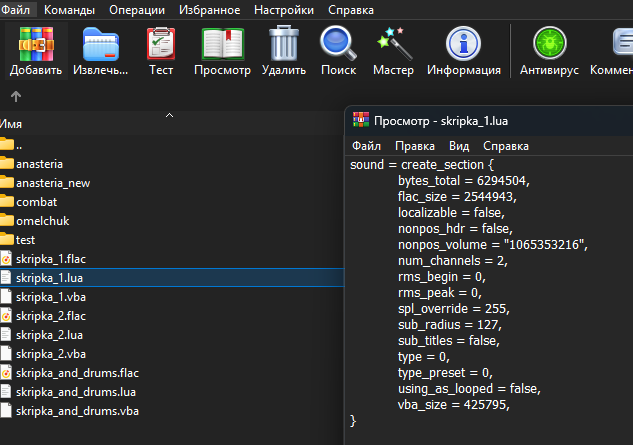
Task: Click the Просмотр - skripka_1.lua title bar
Action: point(488,121)
